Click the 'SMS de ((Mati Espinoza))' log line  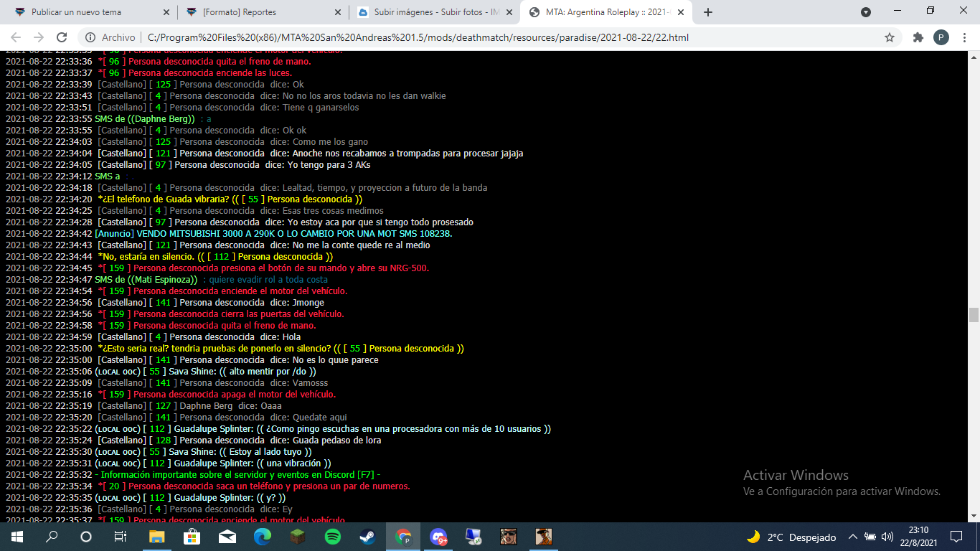click(167, 279)
